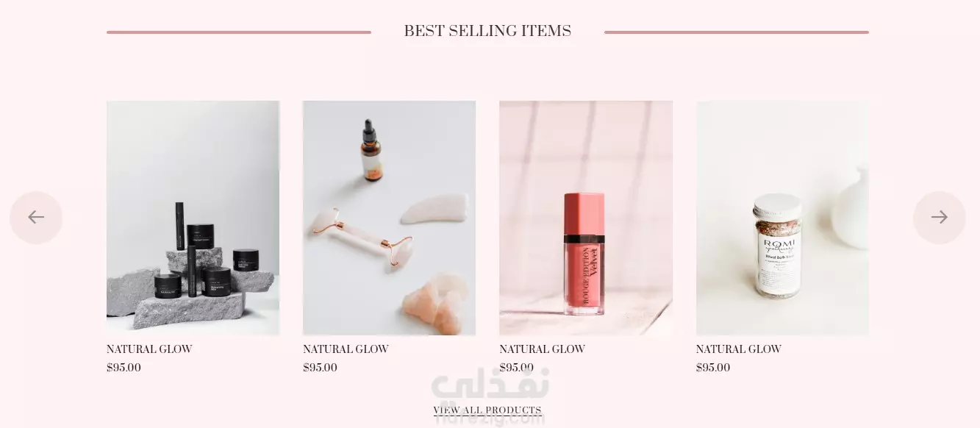Open the black skincare jars product image
This screenshot has width=980, height=428.
(x=193, y=218)
